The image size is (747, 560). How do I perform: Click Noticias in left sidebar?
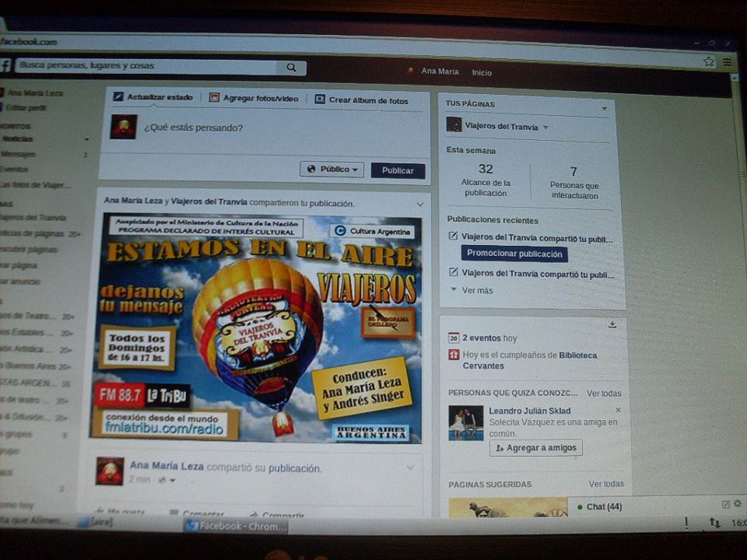17,138
